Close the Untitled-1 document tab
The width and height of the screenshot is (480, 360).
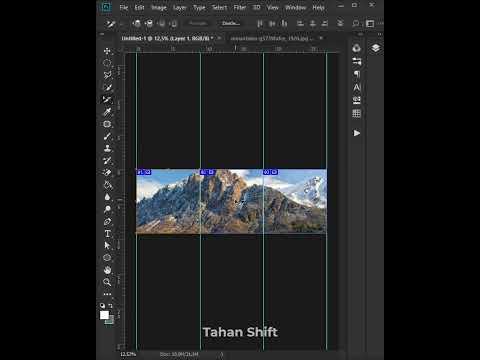[x=219, y=38]
